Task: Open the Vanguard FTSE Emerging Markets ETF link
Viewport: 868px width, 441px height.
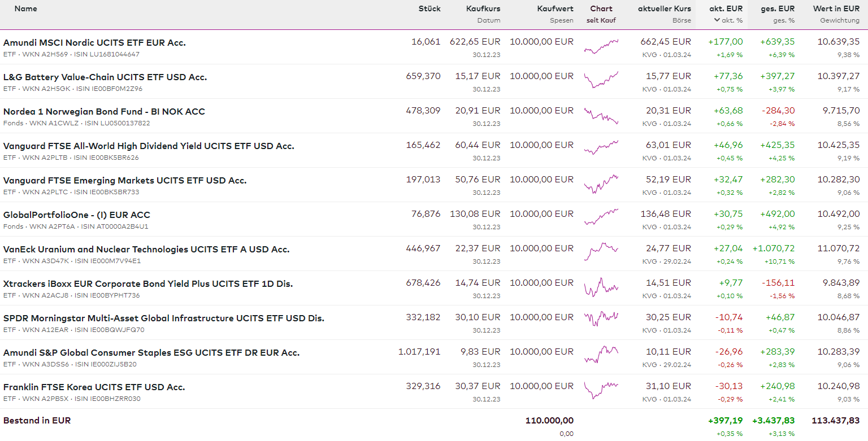Action: tap(125, 181)
